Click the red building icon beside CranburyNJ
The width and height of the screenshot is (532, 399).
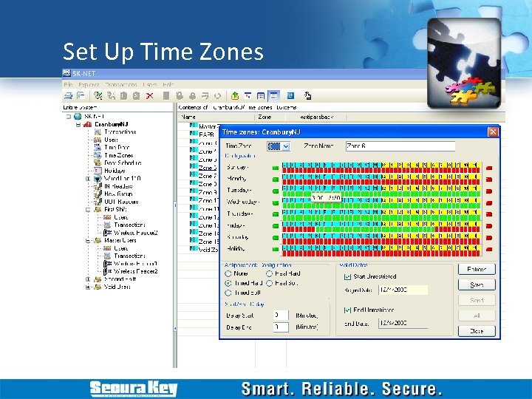click(87, 124)
